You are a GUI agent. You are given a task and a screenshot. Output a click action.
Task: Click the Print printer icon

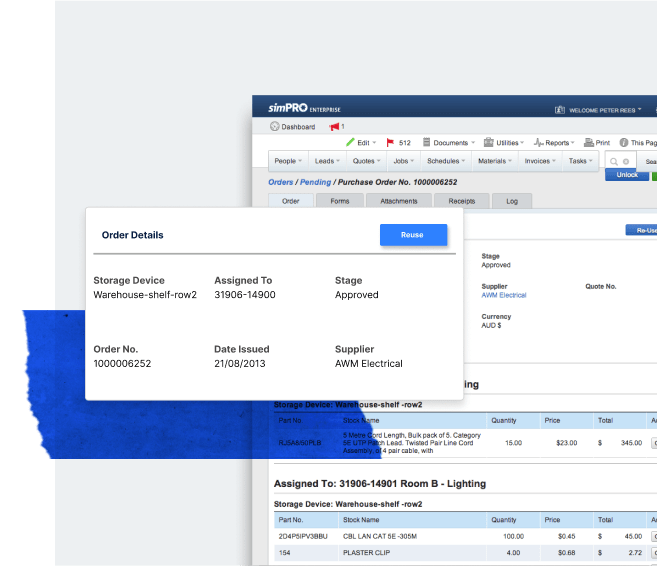click(589, 142)
